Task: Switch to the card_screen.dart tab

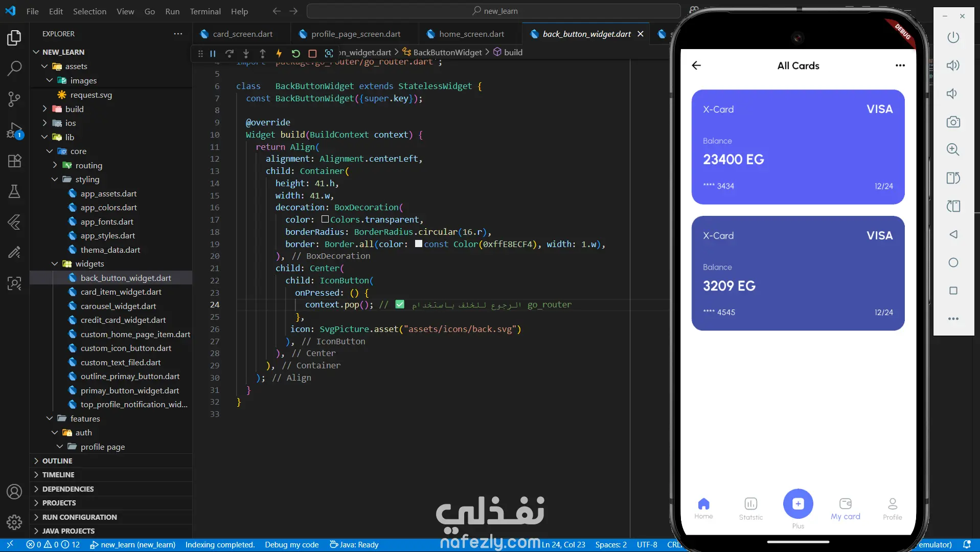Action: 242,34
